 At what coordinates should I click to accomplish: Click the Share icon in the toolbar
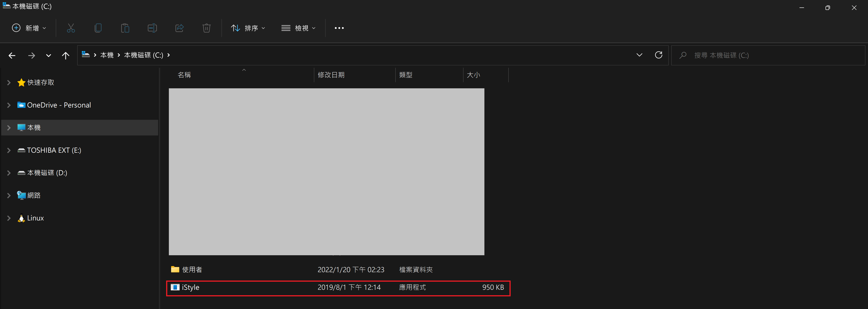(179, 28)
